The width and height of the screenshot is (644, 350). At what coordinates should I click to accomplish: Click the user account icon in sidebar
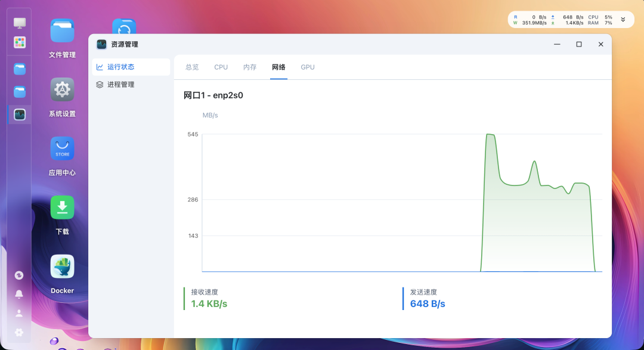tap(18, 313)
